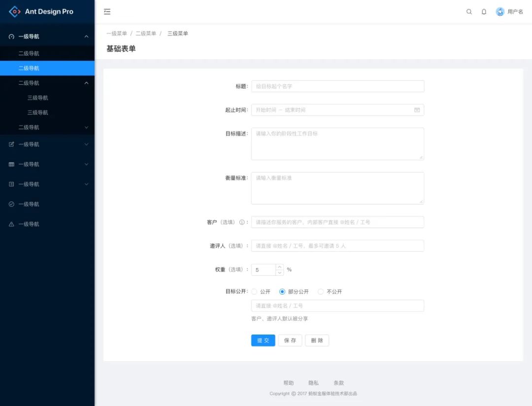
Task: Select the 不公开 radio option
Action: click(321, 292)
